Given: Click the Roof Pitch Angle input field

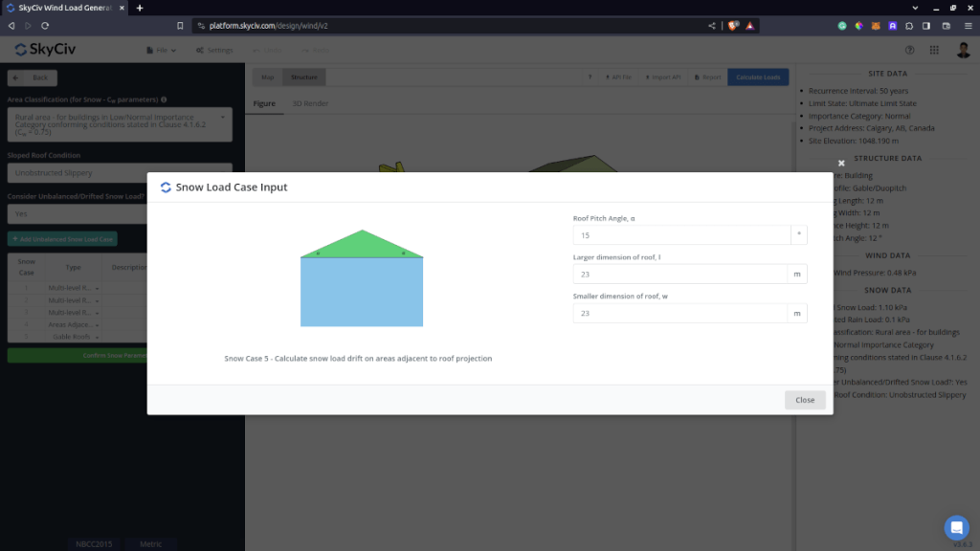Looking at the screenshot, I should point(681,234).
